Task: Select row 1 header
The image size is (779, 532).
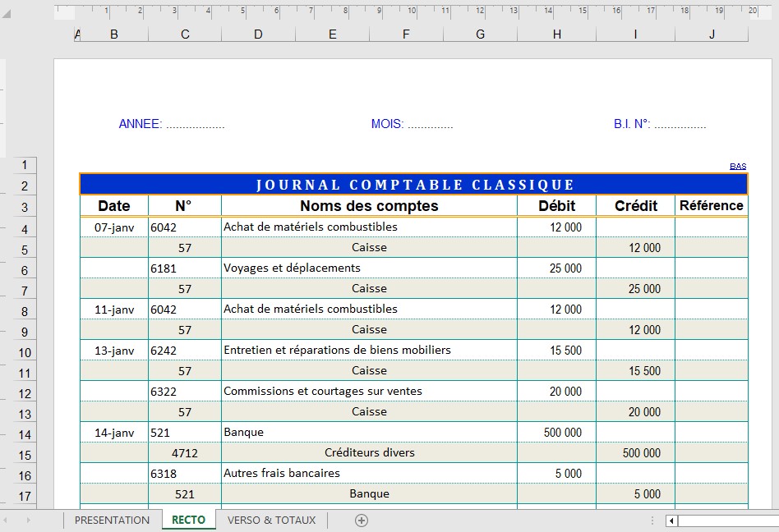Action: [25, 165]
